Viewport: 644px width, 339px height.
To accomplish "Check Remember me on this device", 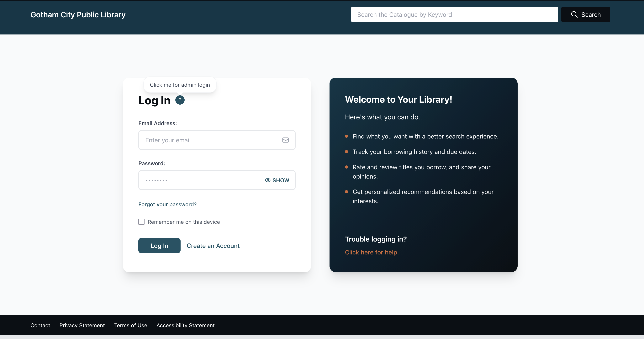I will click(x=141, y=222).
